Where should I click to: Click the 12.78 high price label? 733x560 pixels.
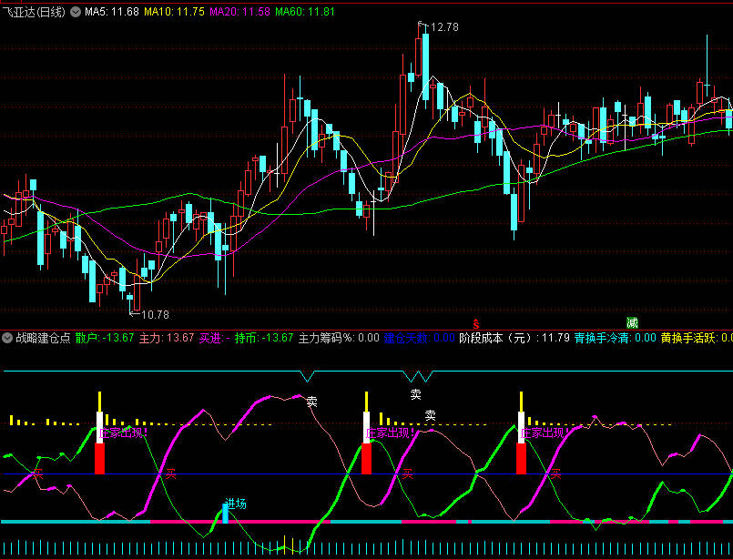pyautogui.click(x=444, y=27)
